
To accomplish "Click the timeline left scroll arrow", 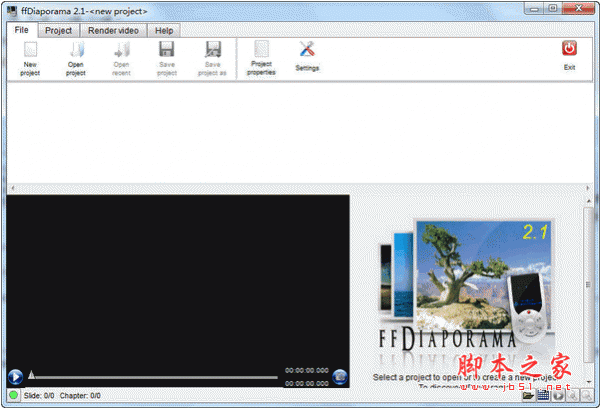I will tap(13, 188).
